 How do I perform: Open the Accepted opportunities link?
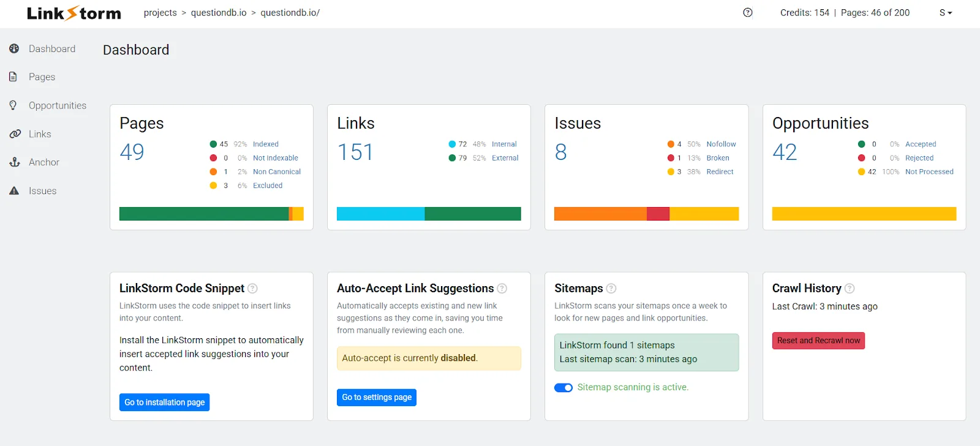(921, 144)
